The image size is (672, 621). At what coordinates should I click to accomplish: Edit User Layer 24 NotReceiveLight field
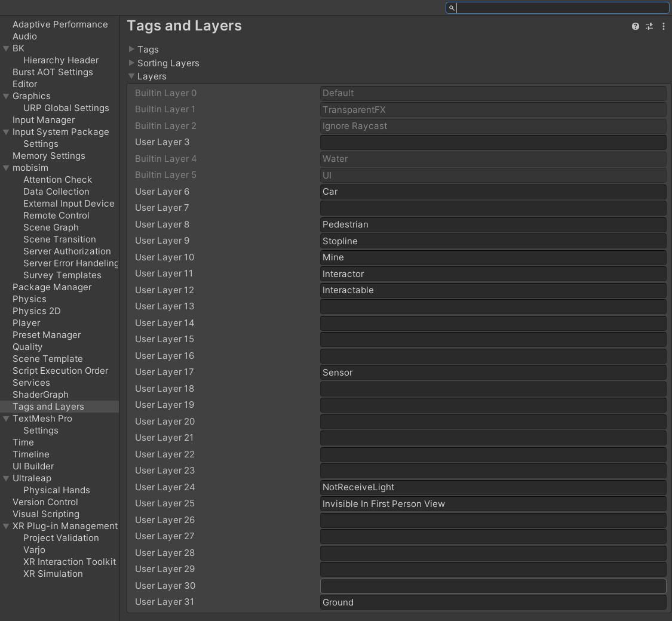click(493, 487)
